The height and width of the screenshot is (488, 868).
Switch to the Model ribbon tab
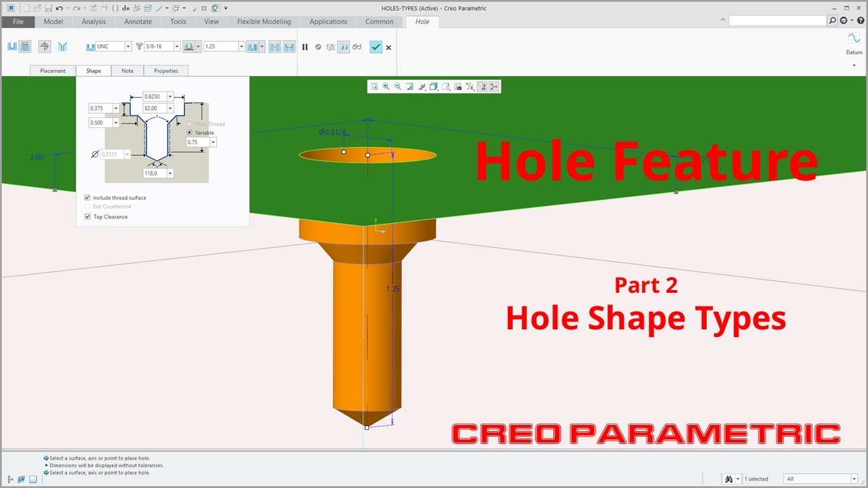[54, 22]
